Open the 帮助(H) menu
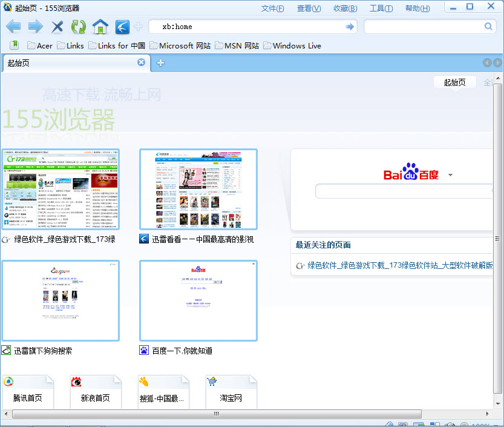The image size is (504, 427). point(417,8)
